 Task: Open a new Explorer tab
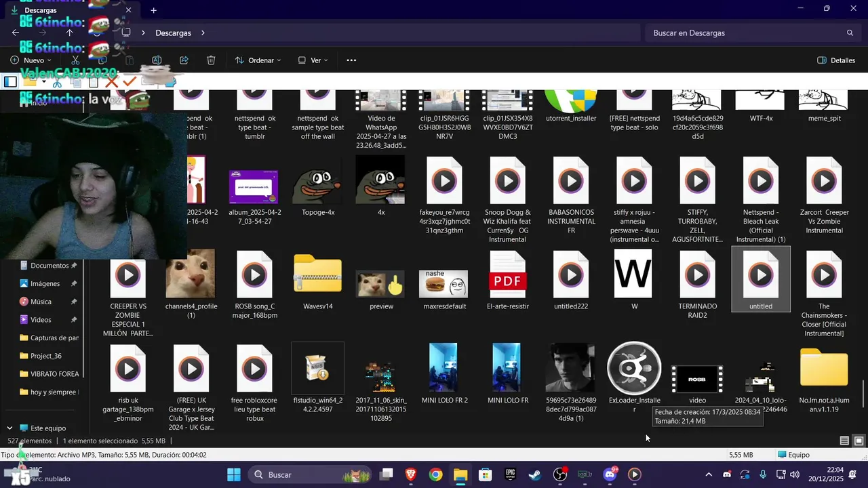tap(153, 10)
